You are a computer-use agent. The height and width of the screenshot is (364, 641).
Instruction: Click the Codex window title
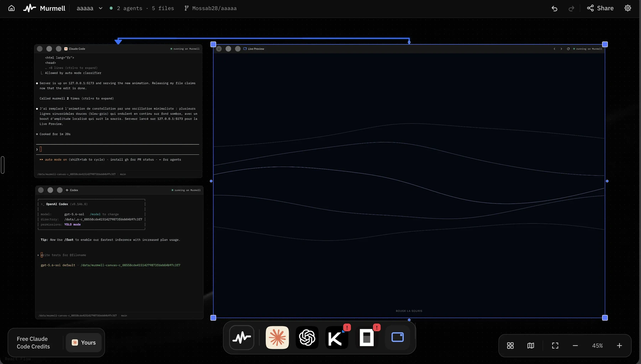coord(74,190)
